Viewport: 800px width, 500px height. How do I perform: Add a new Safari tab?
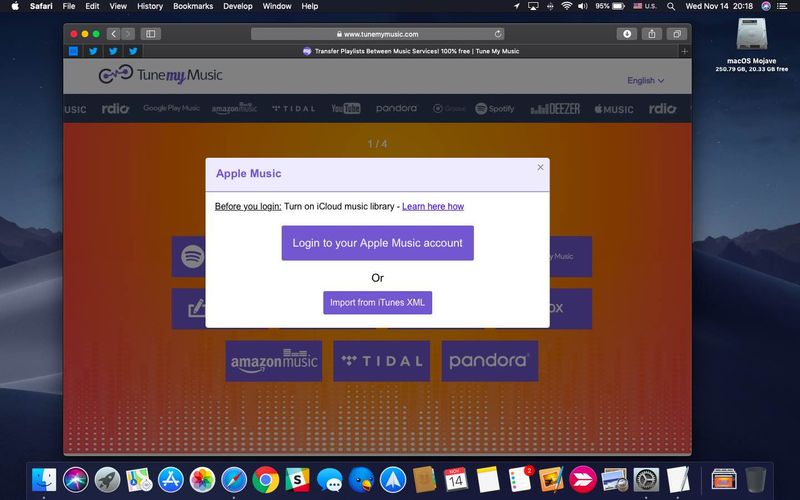click(x=685, y=51)
